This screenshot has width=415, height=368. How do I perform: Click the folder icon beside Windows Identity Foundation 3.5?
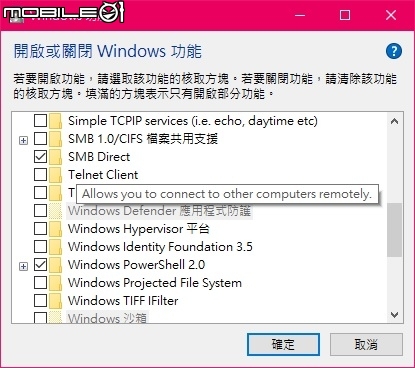tap(55, 246)
